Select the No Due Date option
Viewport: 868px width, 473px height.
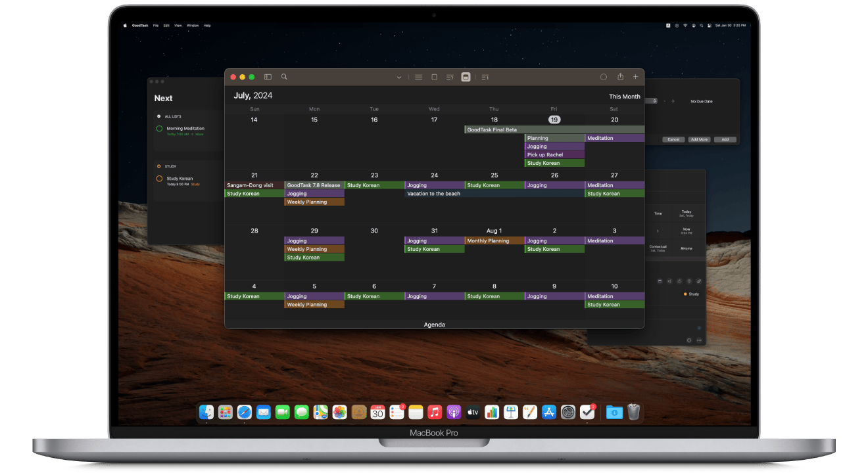click(x=702, y=101)
